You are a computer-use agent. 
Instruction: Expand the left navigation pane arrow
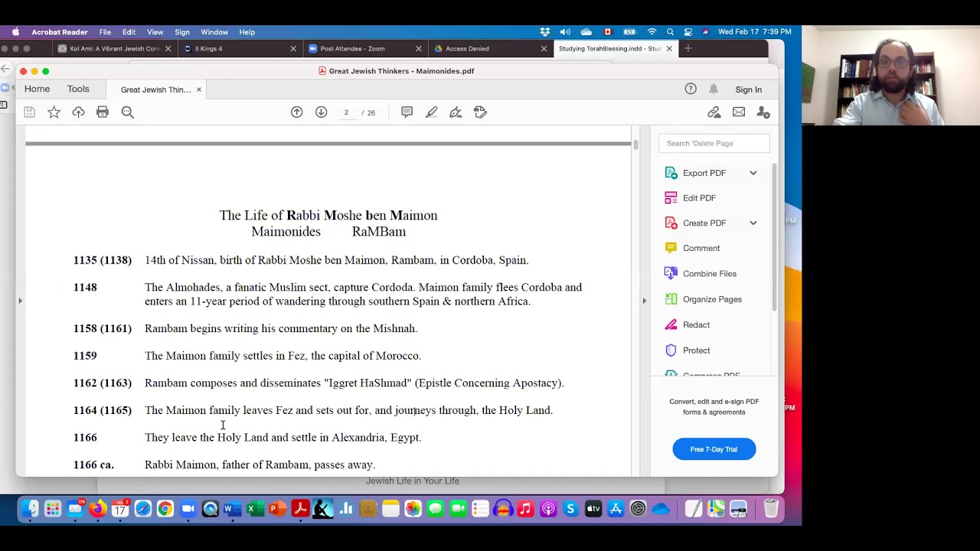pyautogui.click(x=21, y=301)
